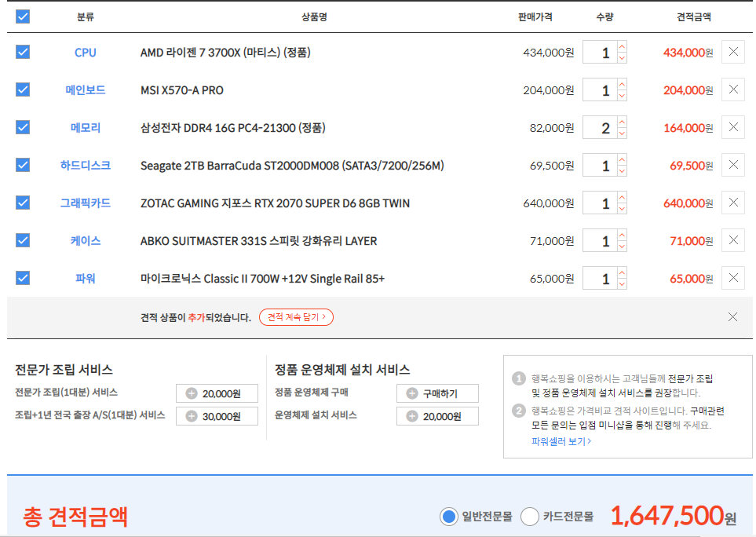Open product ZOTAC GAMING 지포스 RTX 2070 SUPER
The width and height of the screenshot is (756, 537).
pos(275,203)
